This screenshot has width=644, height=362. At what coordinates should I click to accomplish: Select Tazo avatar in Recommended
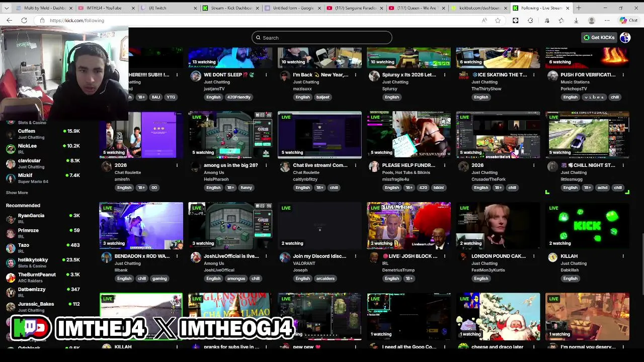[x=11, y=248]
